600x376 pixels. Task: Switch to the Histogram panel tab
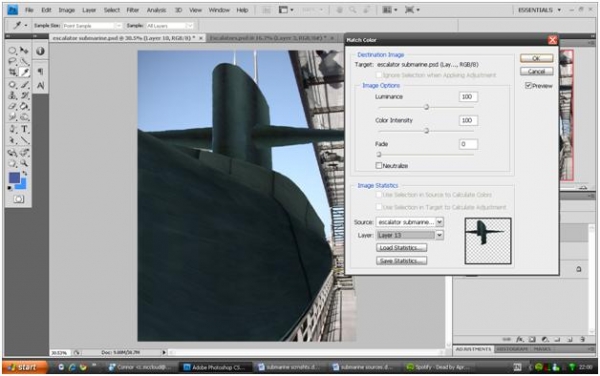click(511, 349)
